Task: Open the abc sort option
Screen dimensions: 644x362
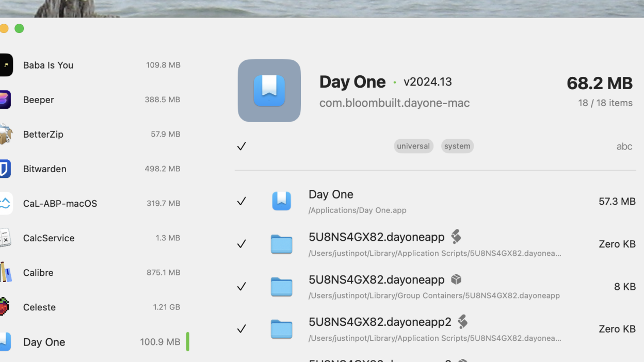Action: (x=624, y=146)
